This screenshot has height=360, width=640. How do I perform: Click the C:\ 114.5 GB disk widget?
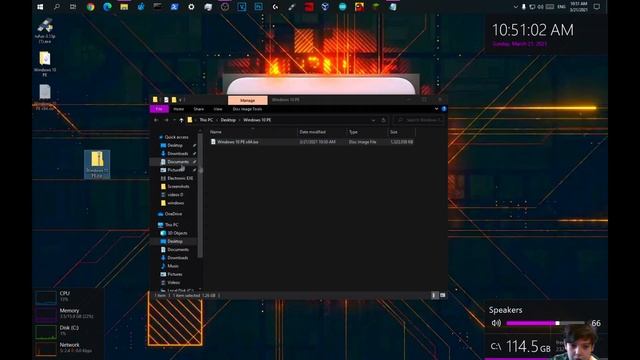pos(521,347)
